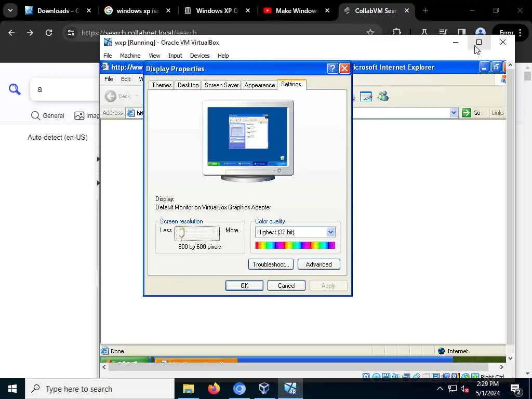Viewport: 532px width, 399px height.
Task: Open network icon in system tray
Action: (x=453, y=389)
